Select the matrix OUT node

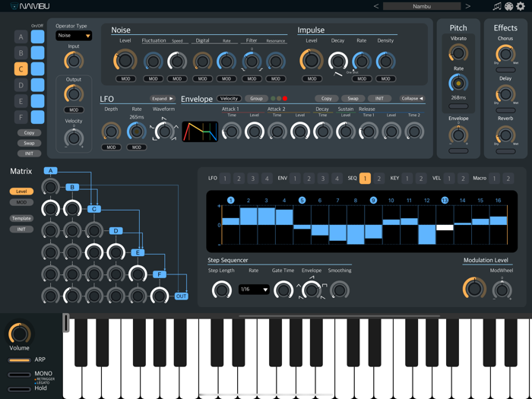181,296
